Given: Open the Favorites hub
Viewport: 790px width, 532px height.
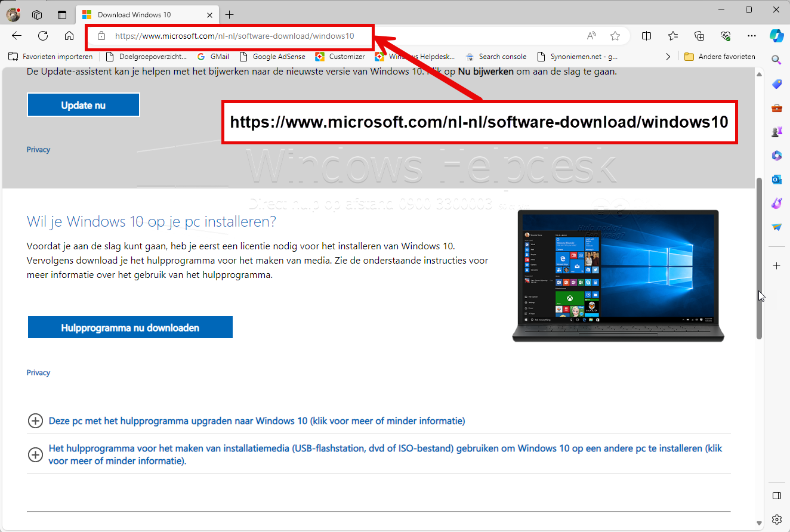Looking at the screenshot, I should 673,36.
